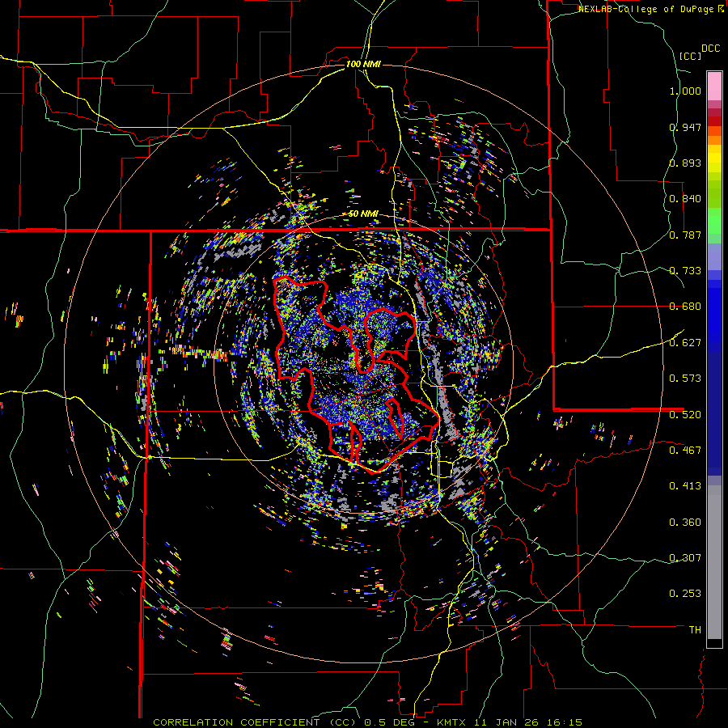Click the Correlation Coefficient product caption
Image resolution: width=728 pixels, height=728 pixels.
pos(367,722)
